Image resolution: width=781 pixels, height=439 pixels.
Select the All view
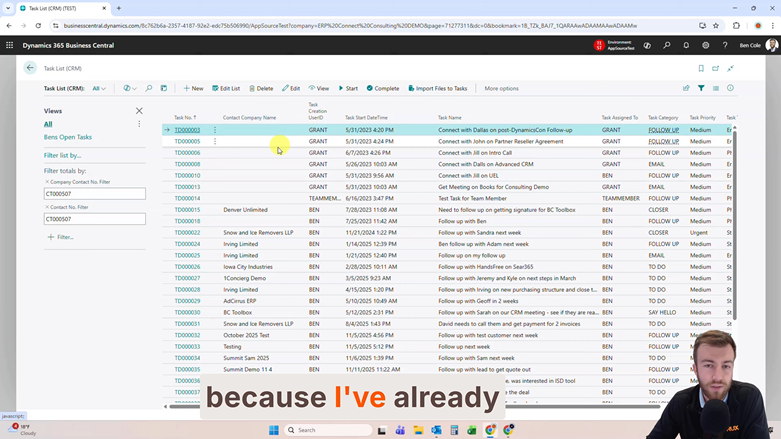[48, 124]
